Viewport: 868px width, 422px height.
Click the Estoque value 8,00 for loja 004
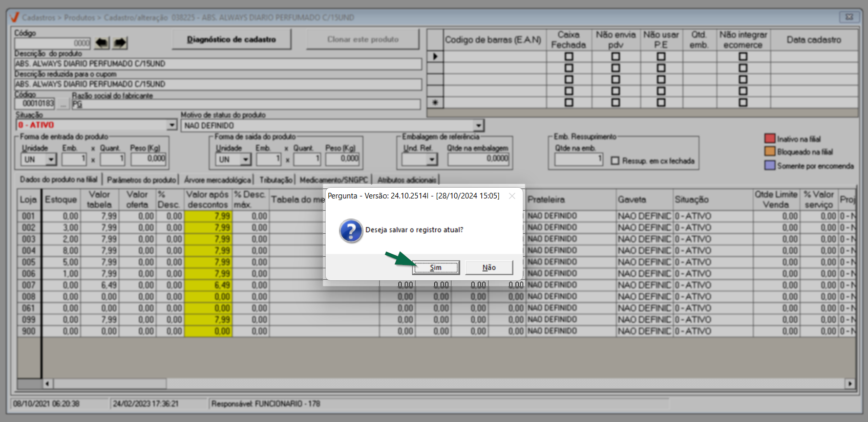point(61,251)
